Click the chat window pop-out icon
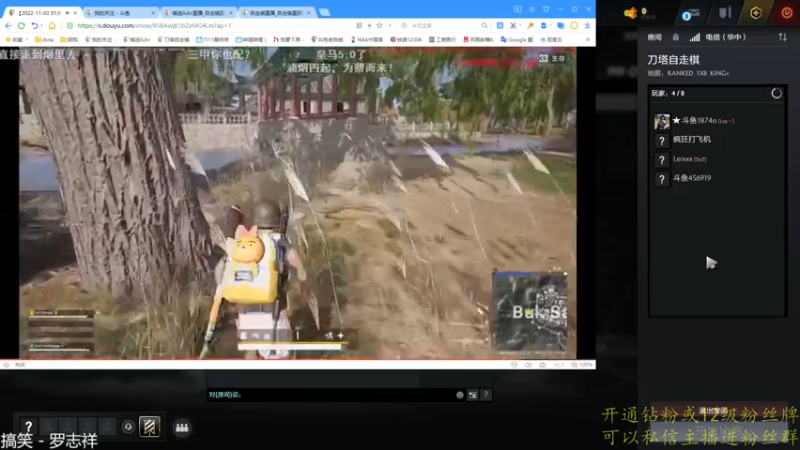 473,395
